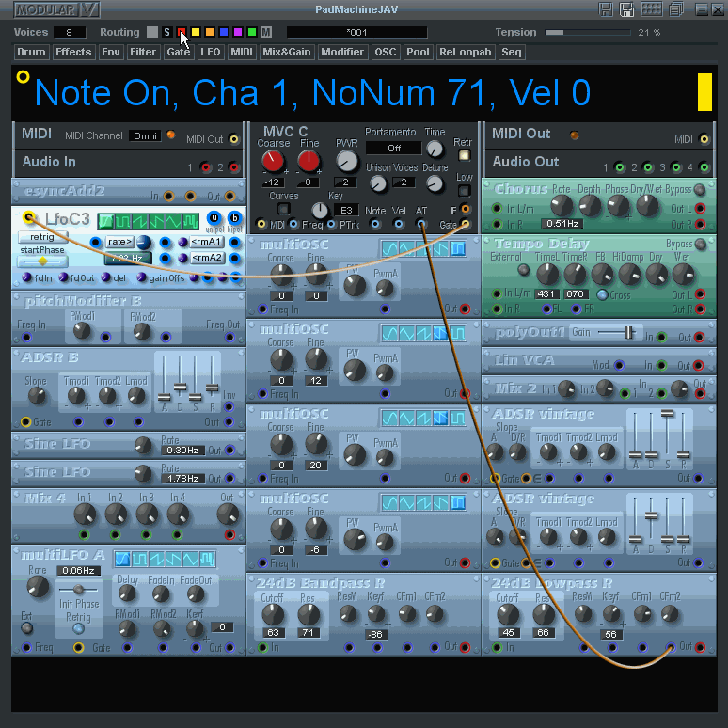This screenshot has width=728, height=728.
Task: Select the yellow routing color swatch
Action: point(196,32)
